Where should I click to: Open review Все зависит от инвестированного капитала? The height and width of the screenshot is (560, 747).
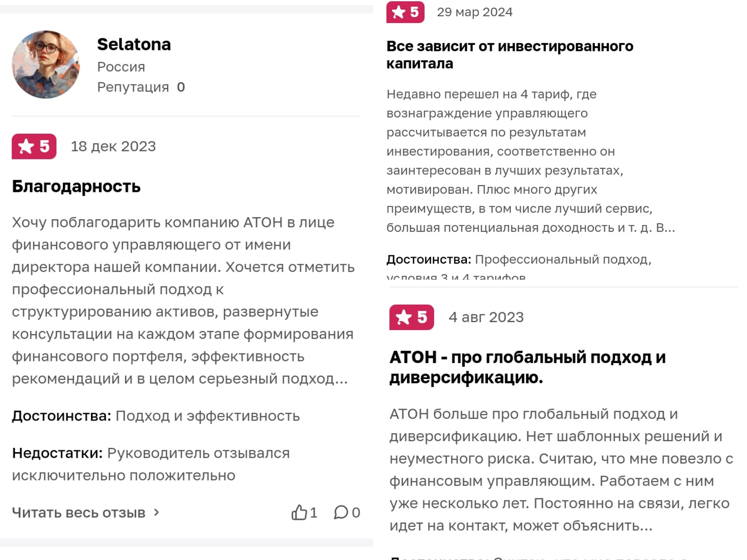point(509,55)
